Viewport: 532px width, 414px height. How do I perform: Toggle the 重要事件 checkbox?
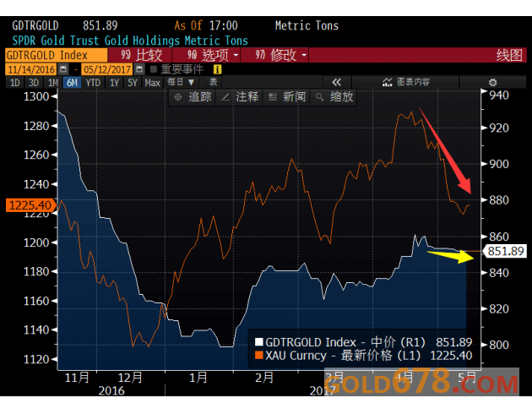pyautogui.click(x=154, y=69)
